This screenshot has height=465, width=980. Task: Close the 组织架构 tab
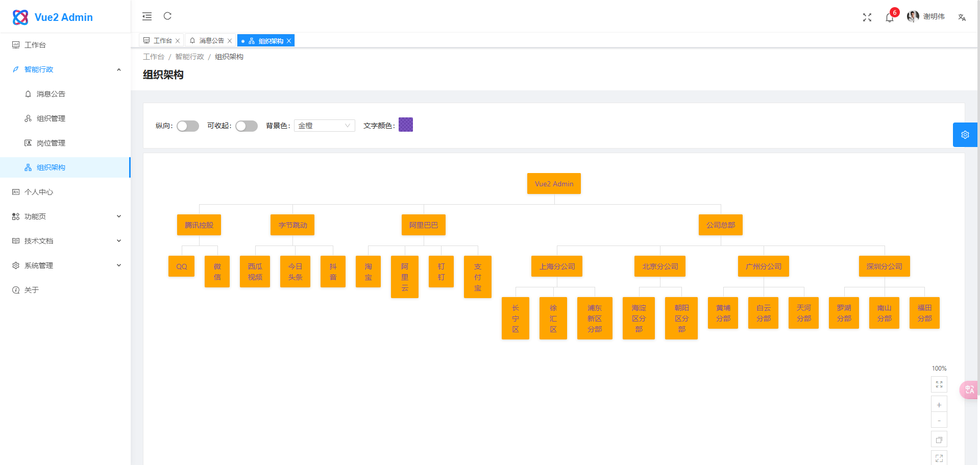289,41
